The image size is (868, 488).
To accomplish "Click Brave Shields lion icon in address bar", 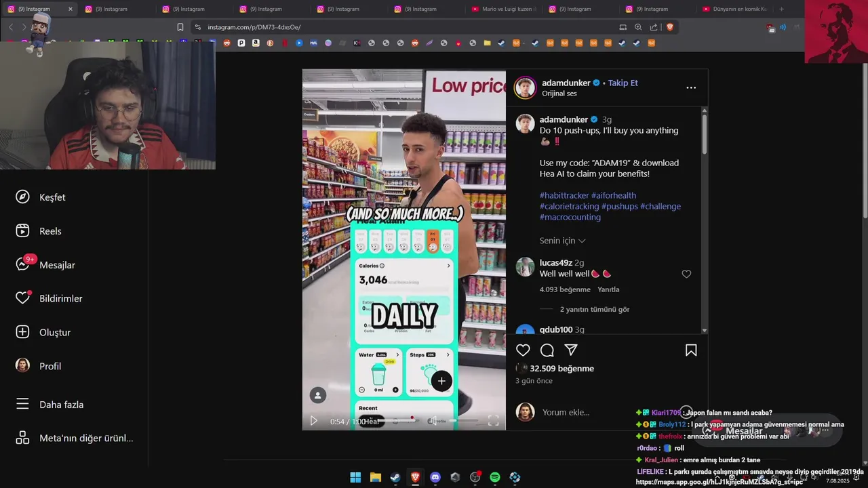I will 670,27.
